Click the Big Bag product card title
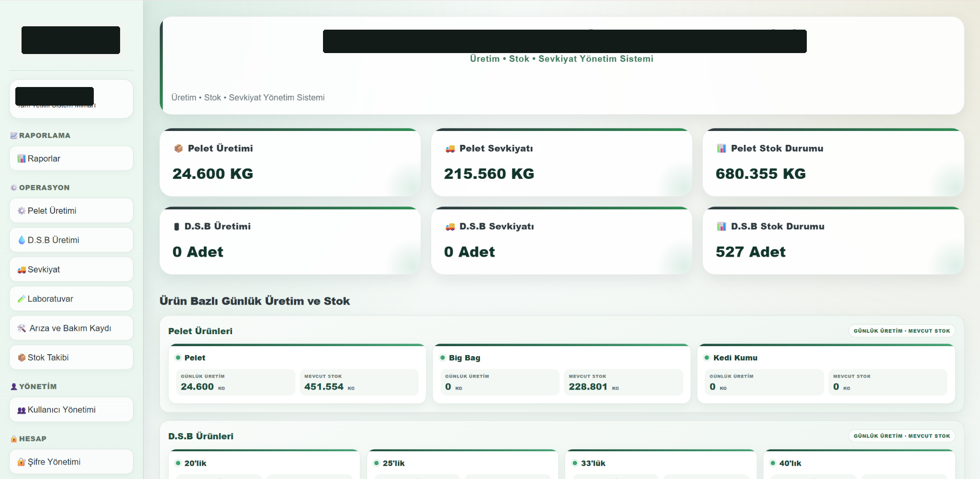 pos(465,358)
